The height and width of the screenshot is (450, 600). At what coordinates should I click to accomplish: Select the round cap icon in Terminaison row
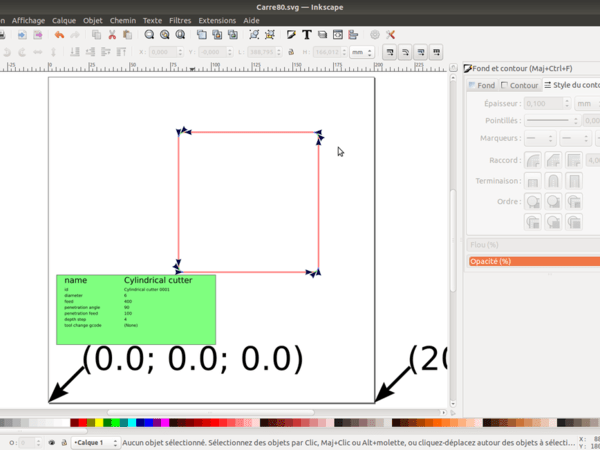click(x=554, y=181)
